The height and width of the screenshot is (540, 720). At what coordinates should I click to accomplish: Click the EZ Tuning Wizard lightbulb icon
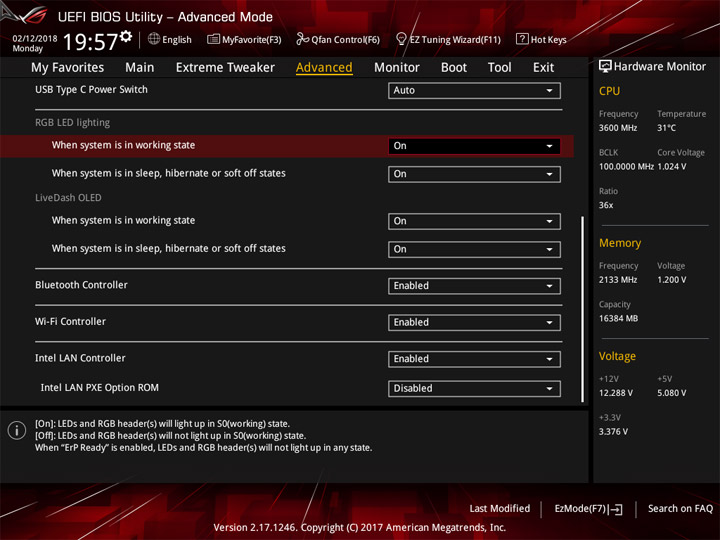[401, 39]
